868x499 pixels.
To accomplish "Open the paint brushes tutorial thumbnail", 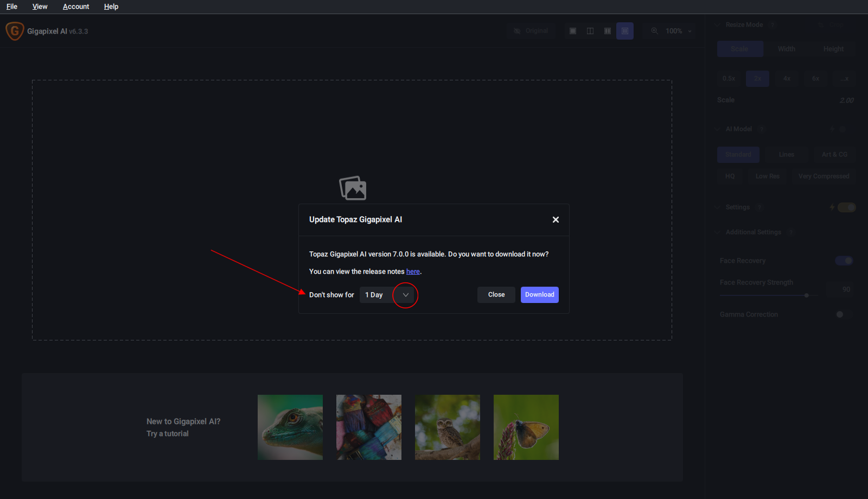I will pyautogui.click(x=369, y=427).
